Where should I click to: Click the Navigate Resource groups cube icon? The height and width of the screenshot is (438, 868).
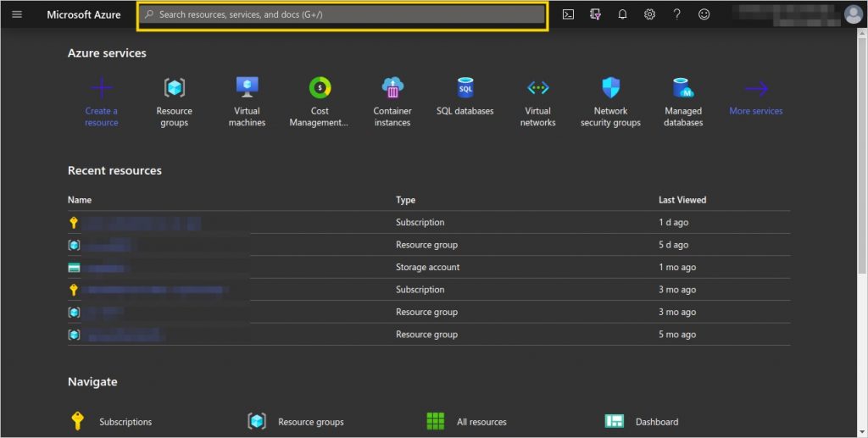pyautogui.click(x=257, y=421)
